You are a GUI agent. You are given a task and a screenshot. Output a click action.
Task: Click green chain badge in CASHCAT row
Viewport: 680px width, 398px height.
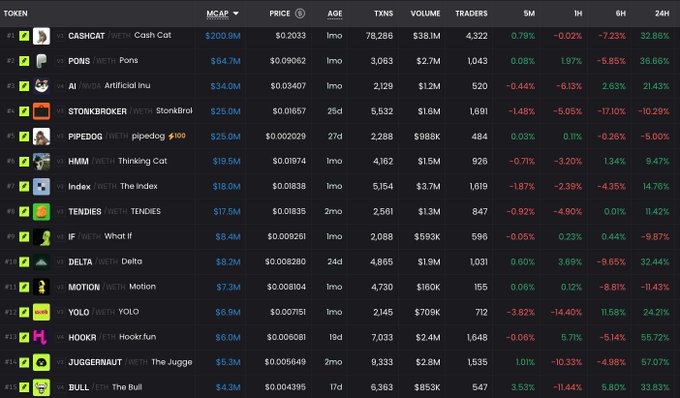(24, 36)
